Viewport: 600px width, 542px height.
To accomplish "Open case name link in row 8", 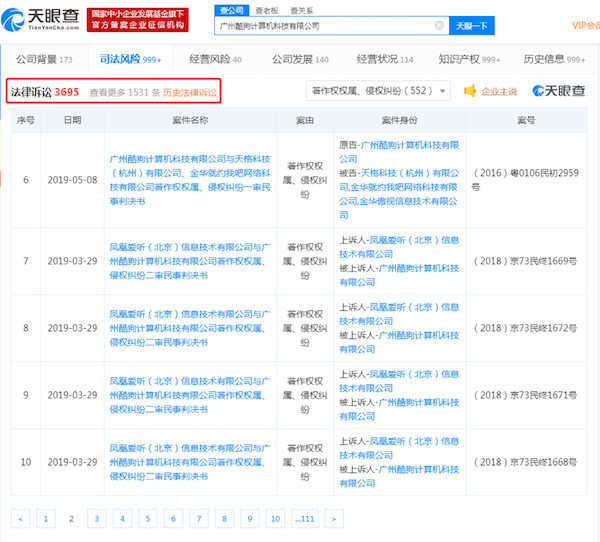I will point(190,328).
